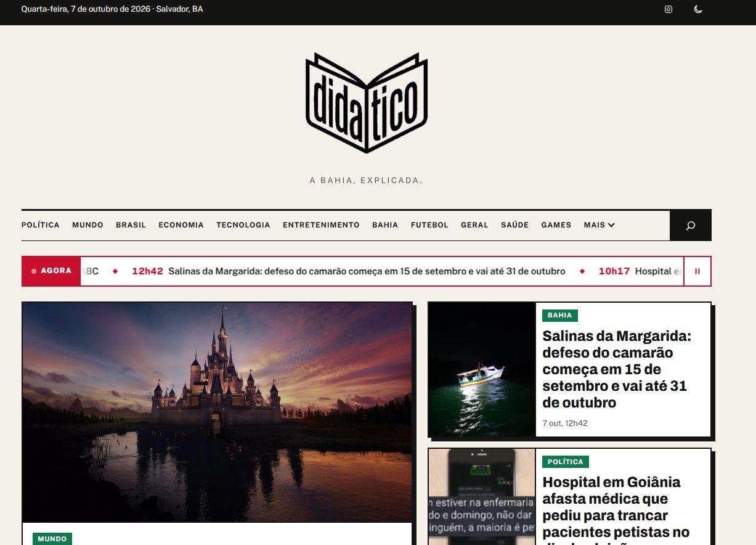Open the search magnifier button

pyautogui.click(x=690, y=225)
